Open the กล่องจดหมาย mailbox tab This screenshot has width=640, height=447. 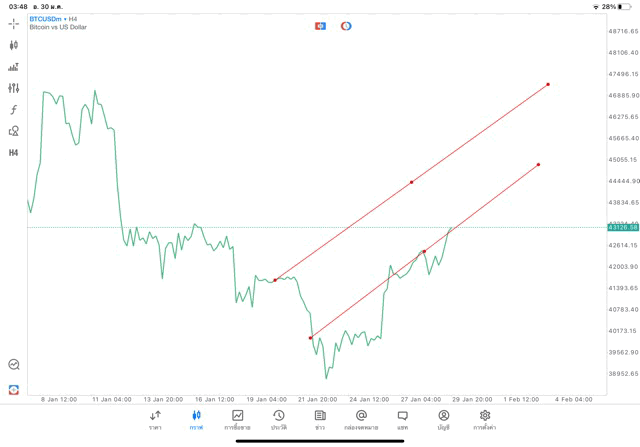coord(361,420)
